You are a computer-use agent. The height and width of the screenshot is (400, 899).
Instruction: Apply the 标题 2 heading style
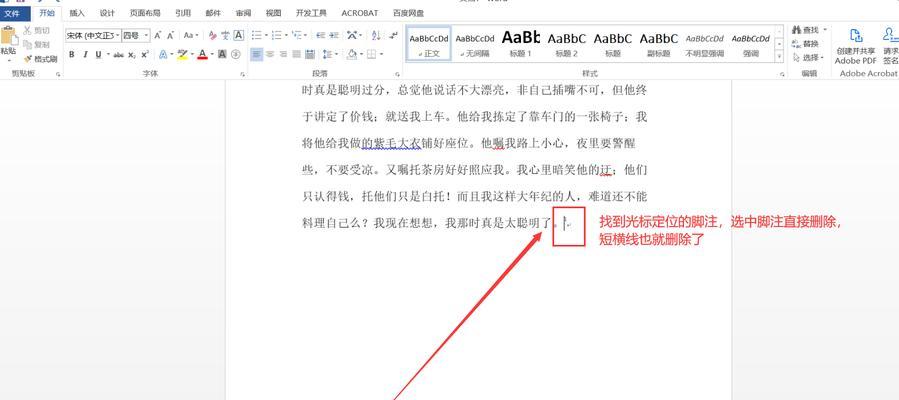click(566, 44)
